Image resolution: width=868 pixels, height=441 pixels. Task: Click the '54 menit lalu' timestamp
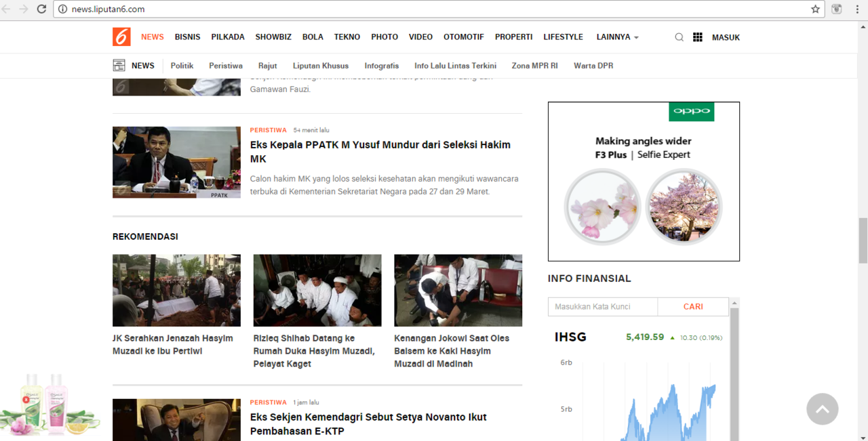coord(311,130)
